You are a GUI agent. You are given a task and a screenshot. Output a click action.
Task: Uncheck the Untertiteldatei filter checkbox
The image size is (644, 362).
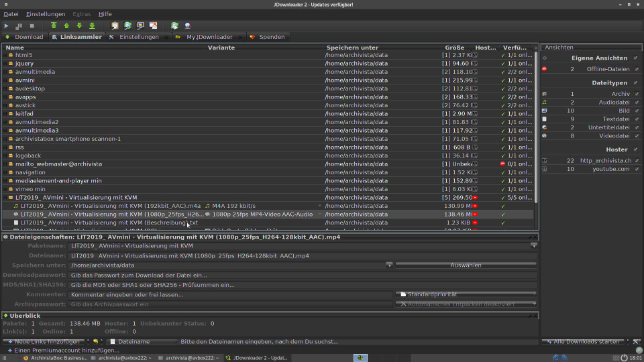tap(637, 127)
